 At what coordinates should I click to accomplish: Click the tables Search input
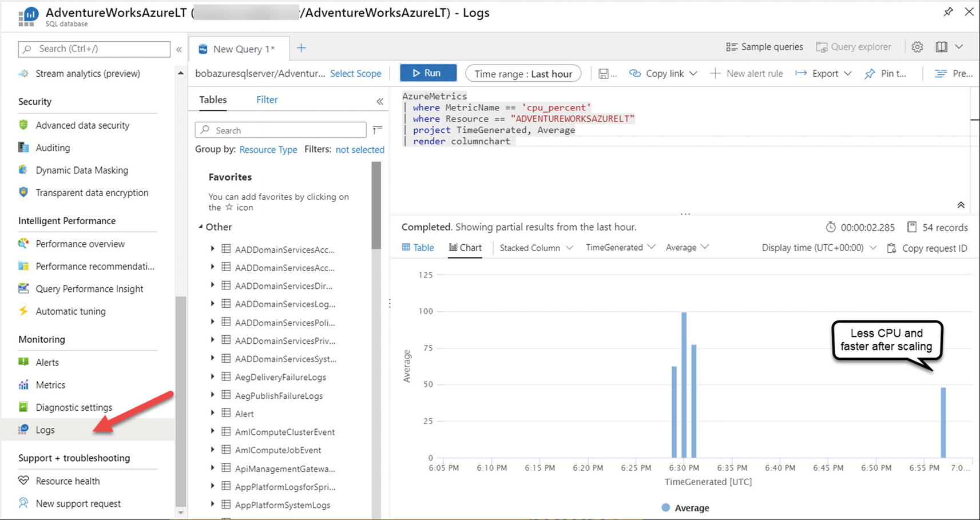(x=281, y=130)
